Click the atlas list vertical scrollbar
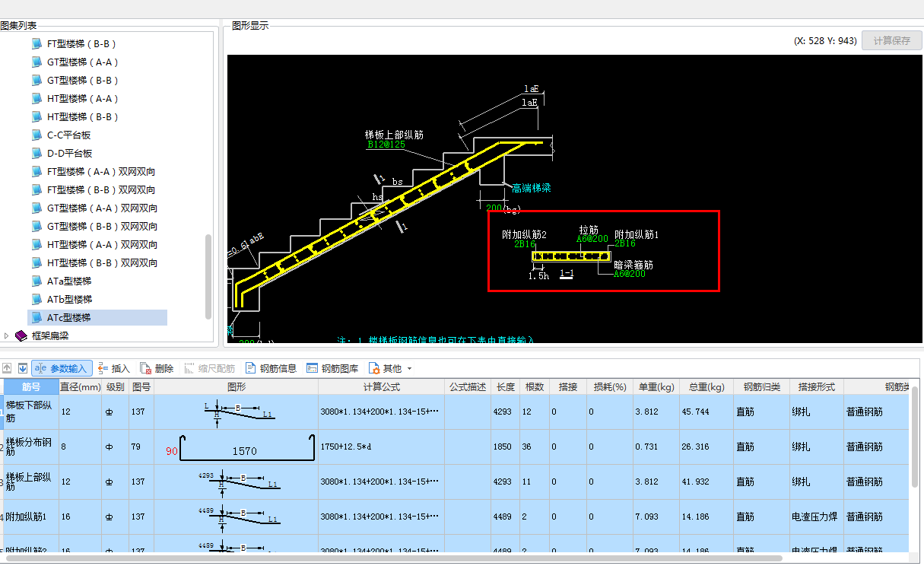The width and height of the screenshot is (924, 569). [208, 277]
